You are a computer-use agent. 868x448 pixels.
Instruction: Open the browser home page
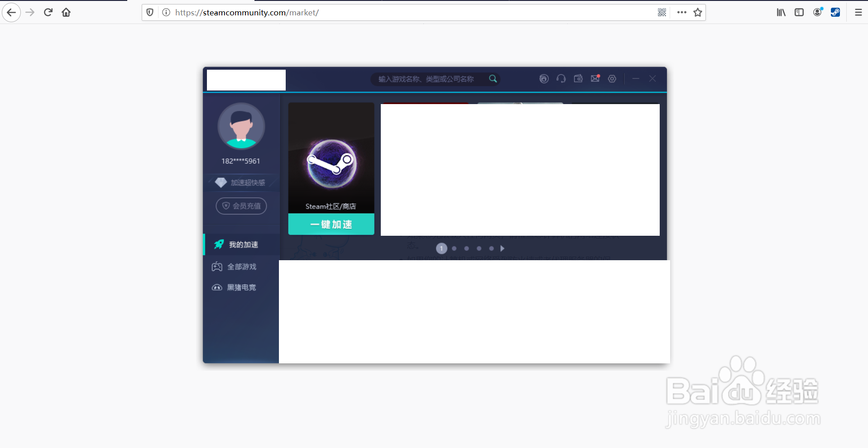(x=66, y=12)
